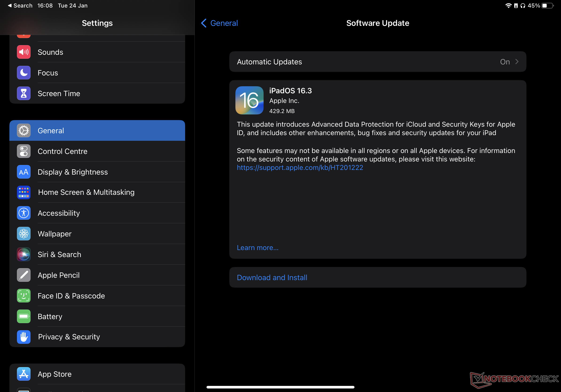Open Wallpaper settings
This screenshot has width=561, height=392.
(97, 234)
